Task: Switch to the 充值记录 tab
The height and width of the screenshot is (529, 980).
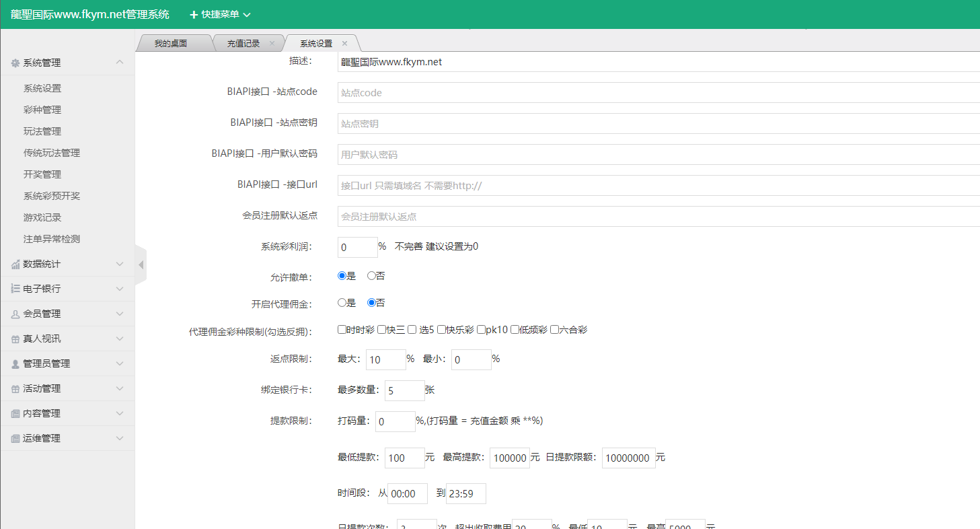Action: [243, 42]
